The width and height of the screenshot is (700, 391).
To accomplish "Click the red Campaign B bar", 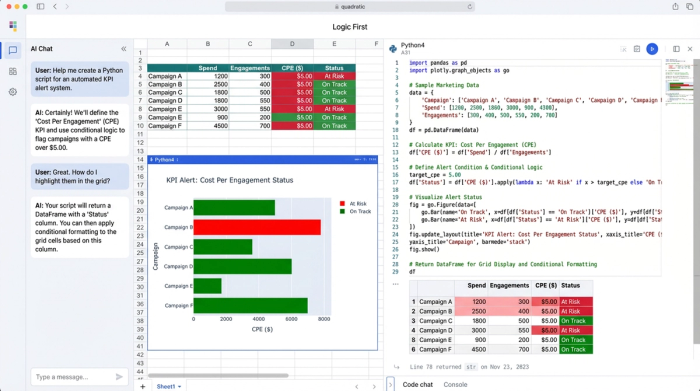I will coord(257,227).
